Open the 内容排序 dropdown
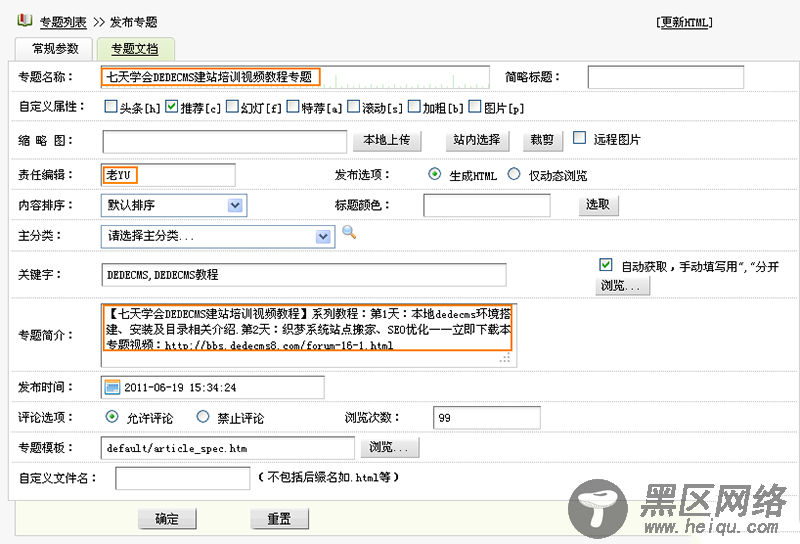 pyautogui.click(x=174, y=205)
